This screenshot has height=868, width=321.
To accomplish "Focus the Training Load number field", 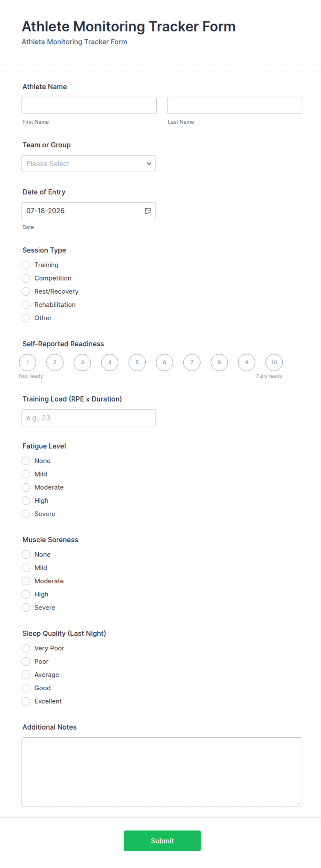I will 89,418.
